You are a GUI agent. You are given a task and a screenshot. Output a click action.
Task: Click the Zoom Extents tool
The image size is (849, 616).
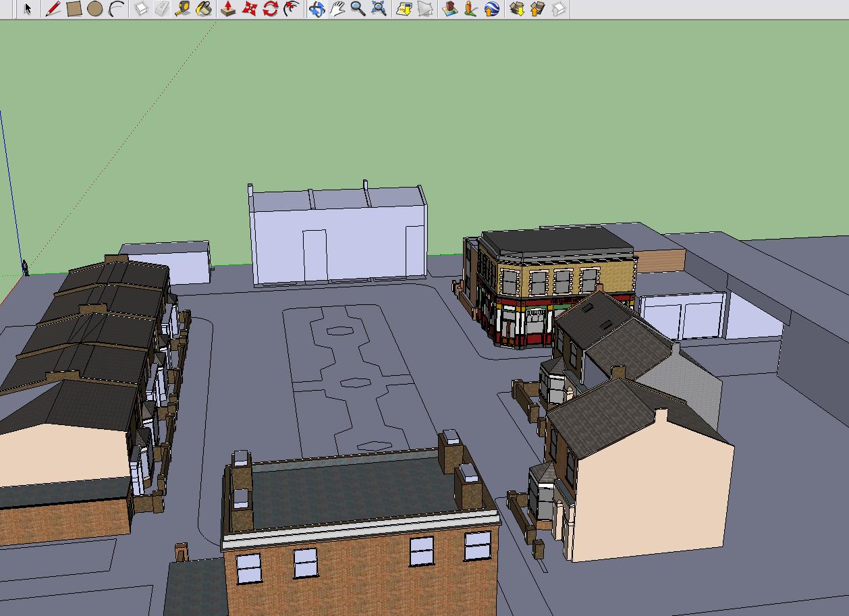click(379, 9)
